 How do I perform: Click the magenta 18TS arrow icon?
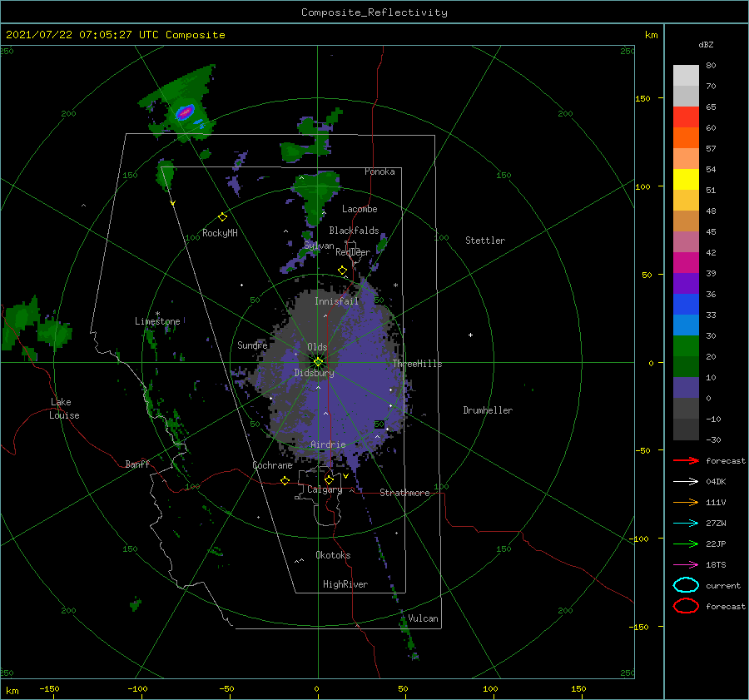click(686, 565)
